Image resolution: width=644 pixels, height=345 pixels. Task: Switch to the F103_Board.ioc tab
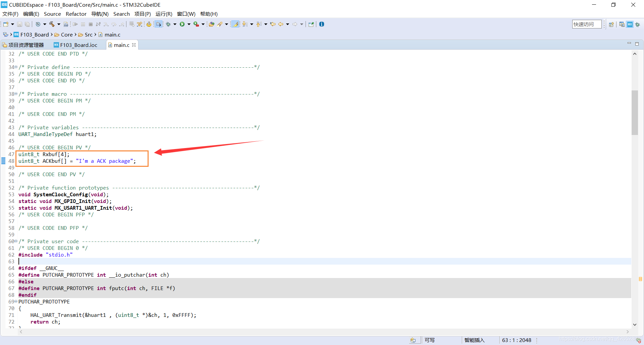coord(75,45)
